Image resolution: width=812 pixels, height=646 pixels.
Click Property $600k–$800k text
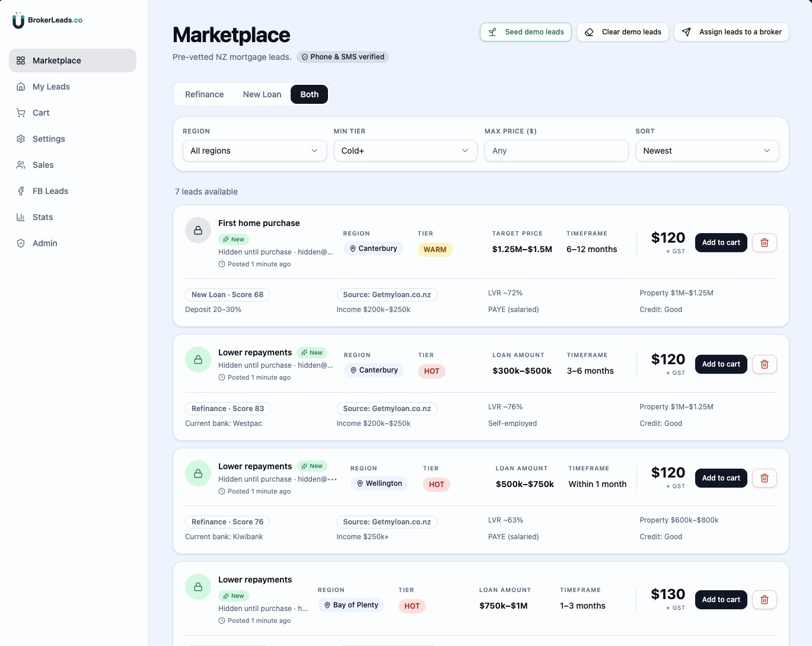click(679, 520)
